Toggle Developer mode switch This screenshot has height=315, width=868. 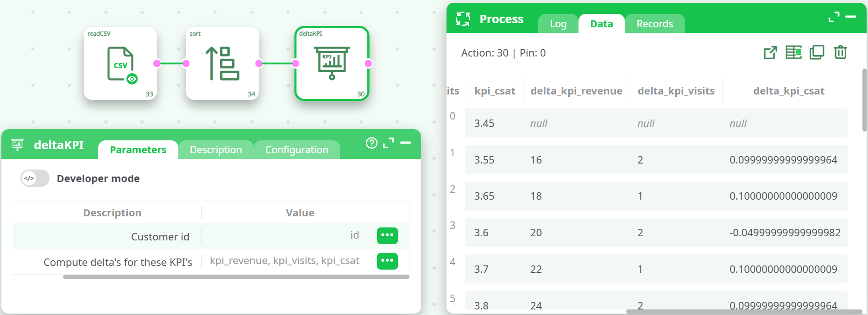coord(35,178)
